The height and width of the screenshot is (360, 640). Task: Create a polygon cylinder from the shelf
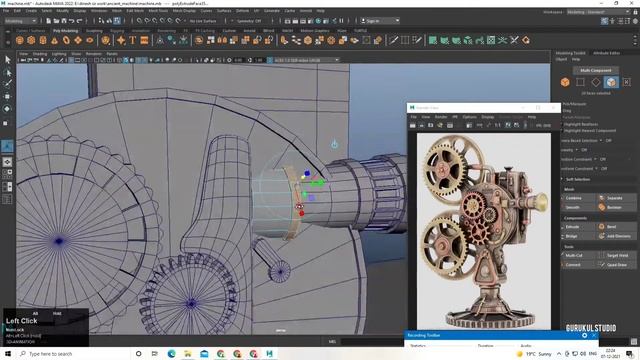pyautogui.click(x=43, y=40)
